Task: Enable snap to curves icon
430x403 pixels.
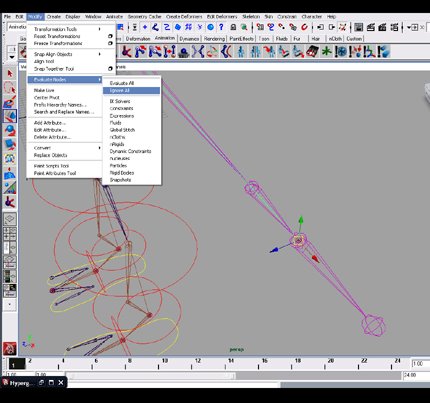Action: [271, 27]
